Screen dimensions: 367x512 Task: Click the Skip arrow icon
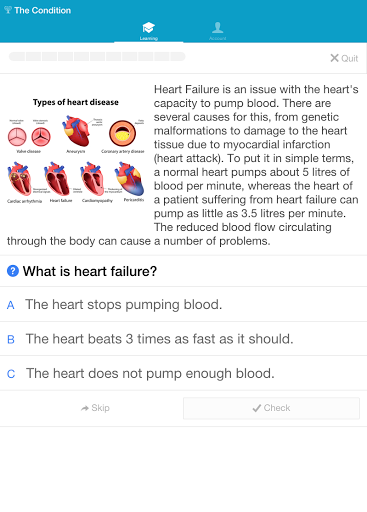(85, 408)
